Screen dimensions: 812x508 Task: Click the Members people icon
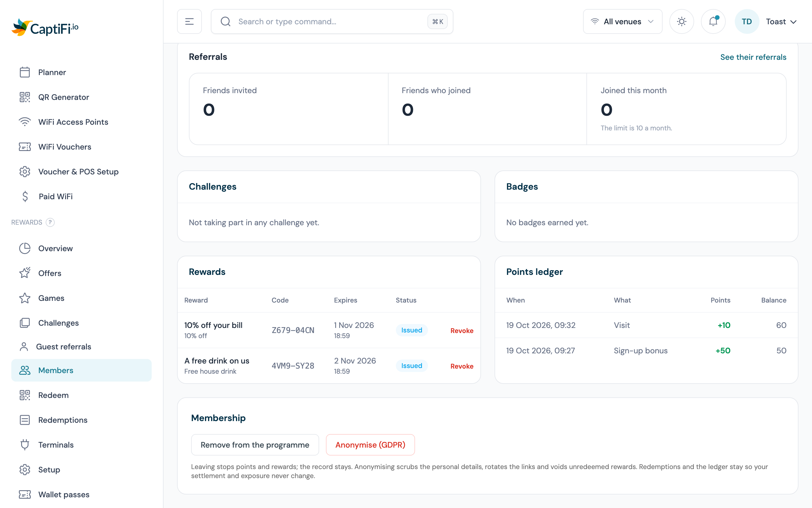click(x=25, y=370)
